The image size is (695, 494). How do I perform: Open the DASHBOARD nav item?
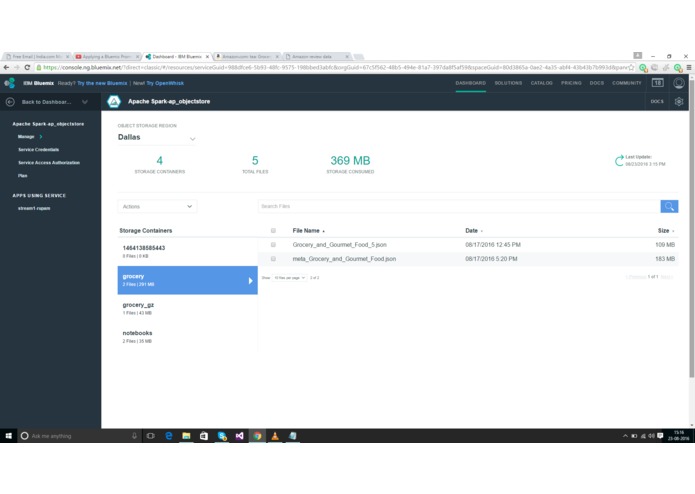(x=471, y=83)
